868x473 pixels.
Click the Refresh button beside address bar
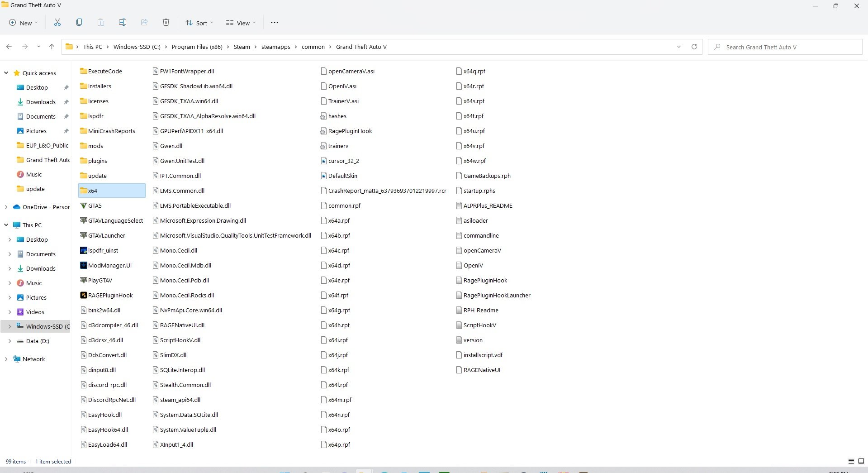(694, 47)
